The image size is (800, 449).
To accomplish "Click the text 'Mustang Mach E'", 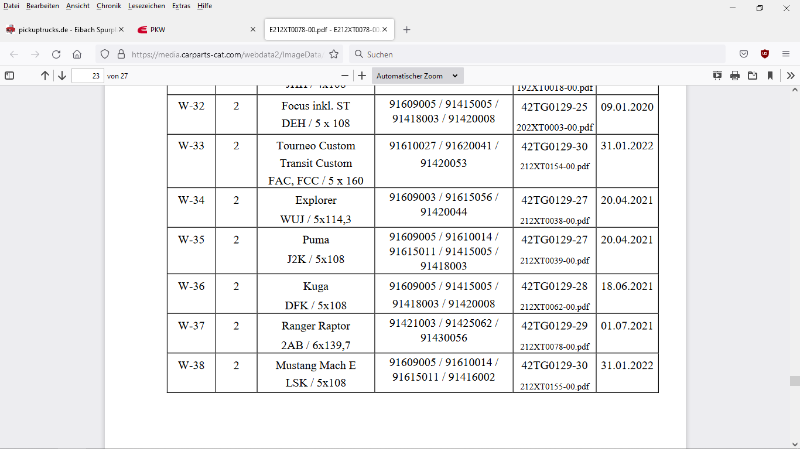I will pos(316,365).
